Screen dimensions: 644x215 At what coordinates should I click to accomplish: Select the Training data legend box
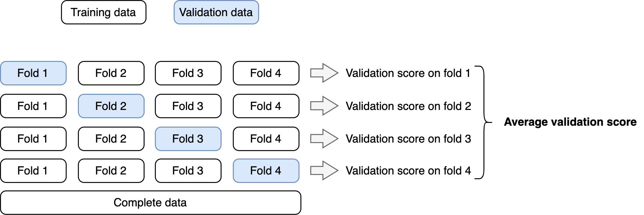104,12
